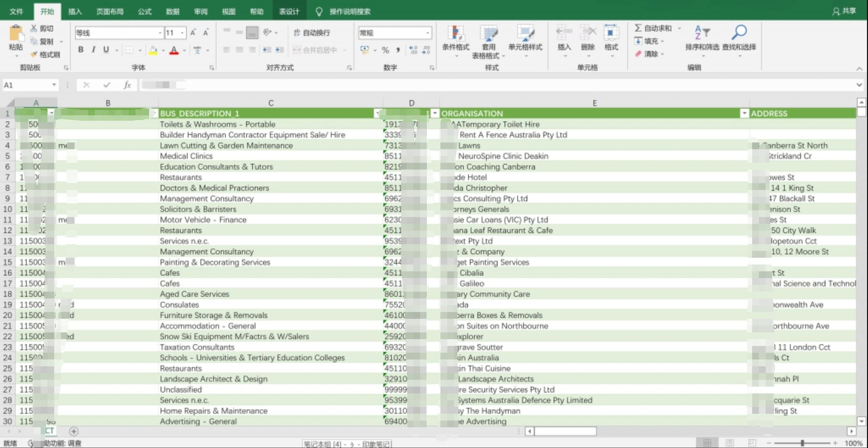868x448 pixels.
Task: Open Sort and Filter (排序和筛选)
Action: (702, 40)
